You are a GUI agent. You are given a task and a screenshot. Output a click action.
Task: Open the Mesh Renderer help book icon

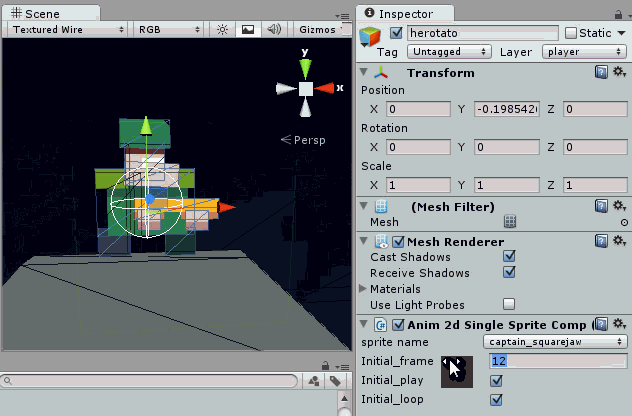[601, 241]
